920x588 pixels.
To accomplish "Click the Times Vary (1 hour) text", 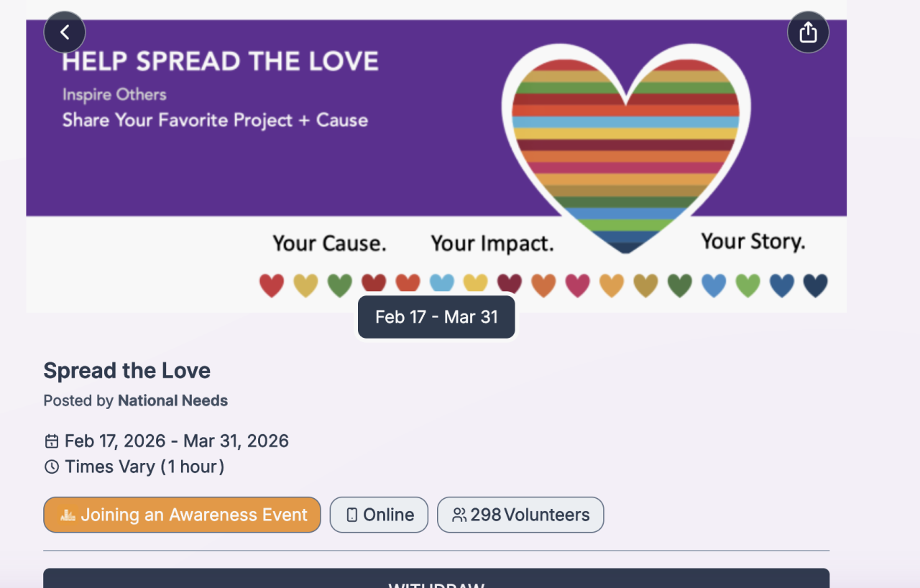I will (144, 467).
